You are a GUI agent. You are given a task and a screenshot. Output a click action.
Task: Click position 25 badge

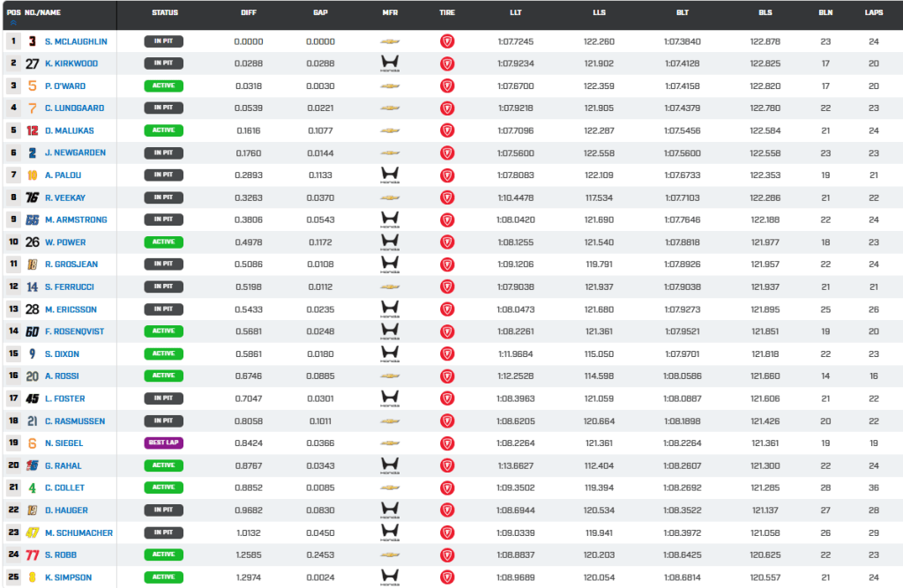[x=13, y=577]
